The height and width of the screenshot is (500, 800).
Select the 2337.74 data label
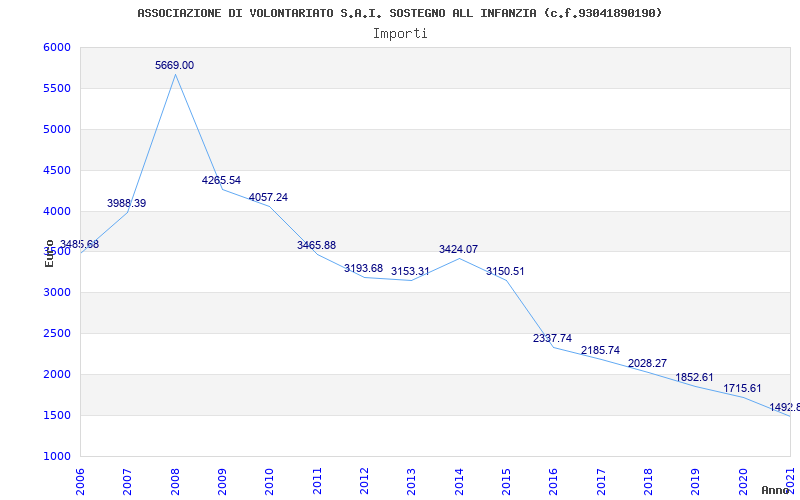pos(553,338)
